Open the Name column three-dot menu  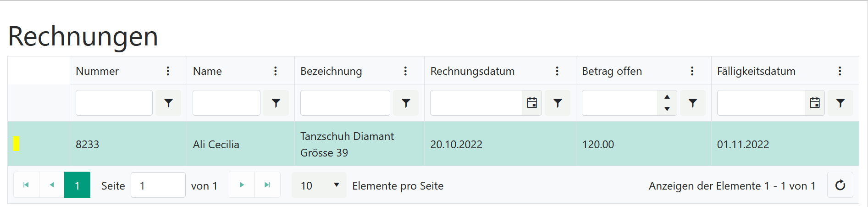coord(275,71)
